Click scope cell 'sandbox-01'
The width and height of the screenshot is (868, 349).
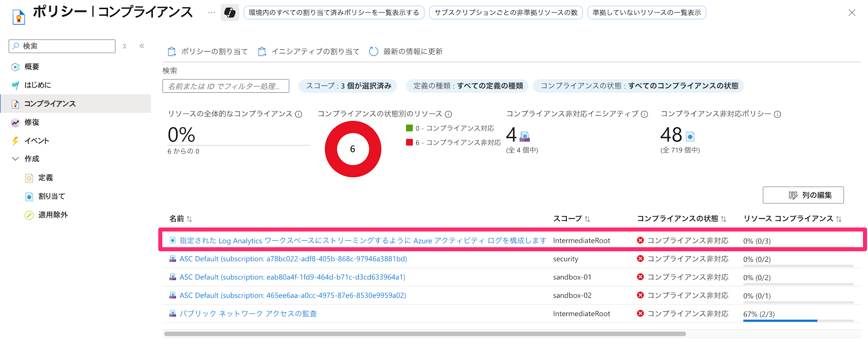(572, 277)
